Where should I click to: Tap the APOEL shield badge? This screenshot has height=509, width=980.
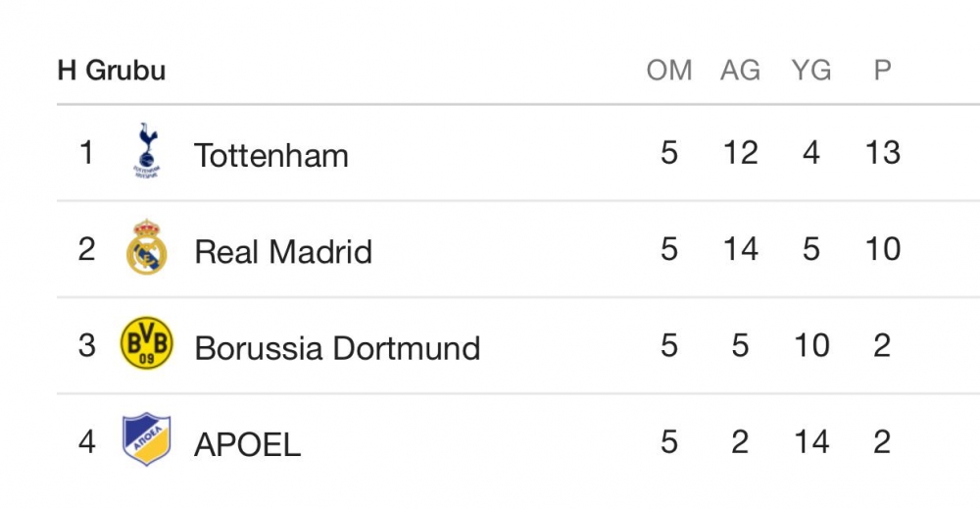(x=147, y=439)
